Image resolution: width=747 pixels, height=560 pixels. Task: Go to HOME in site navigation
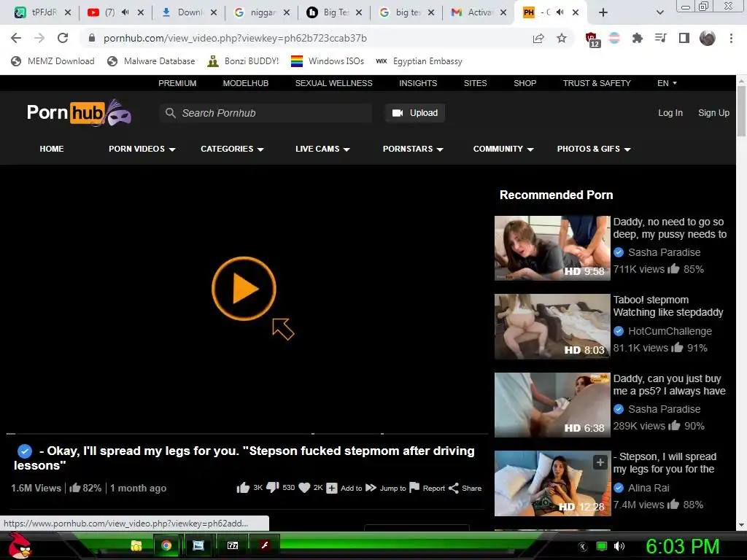[52, 149]
